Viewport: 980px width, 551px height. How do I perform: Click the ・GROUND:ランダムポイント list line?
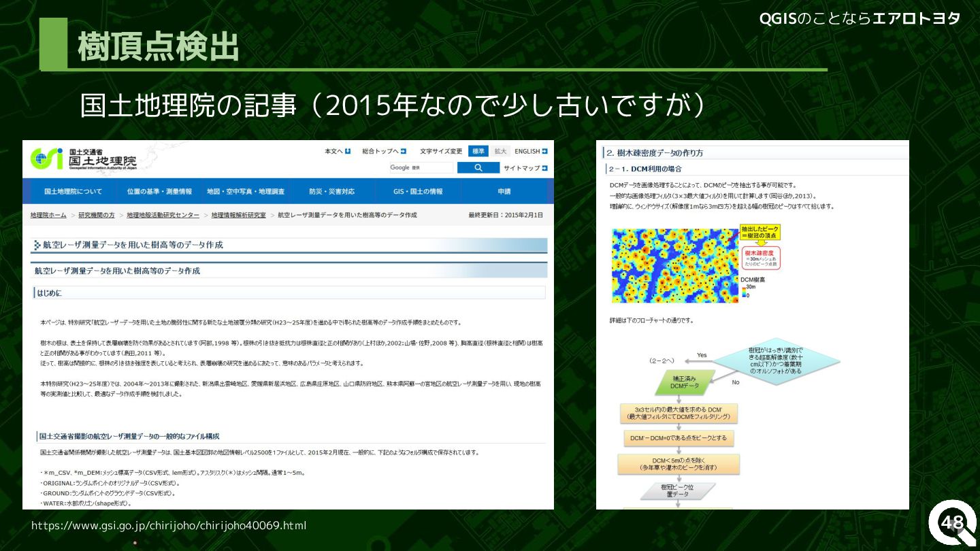108,493
